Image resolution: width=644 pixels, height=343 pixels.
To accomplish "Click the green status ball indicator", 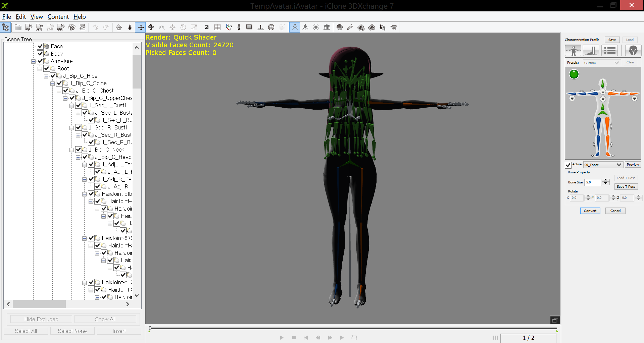I will [x=574, y=74].
